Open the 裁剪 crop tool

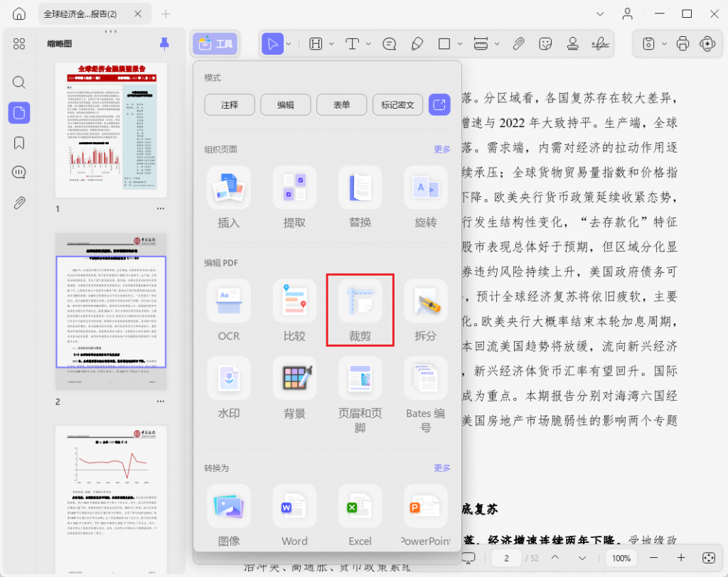point(360,310)
